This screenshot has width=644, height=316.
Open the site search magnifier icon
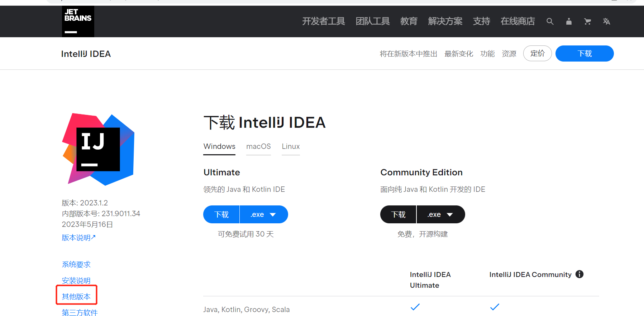point(550,21)
